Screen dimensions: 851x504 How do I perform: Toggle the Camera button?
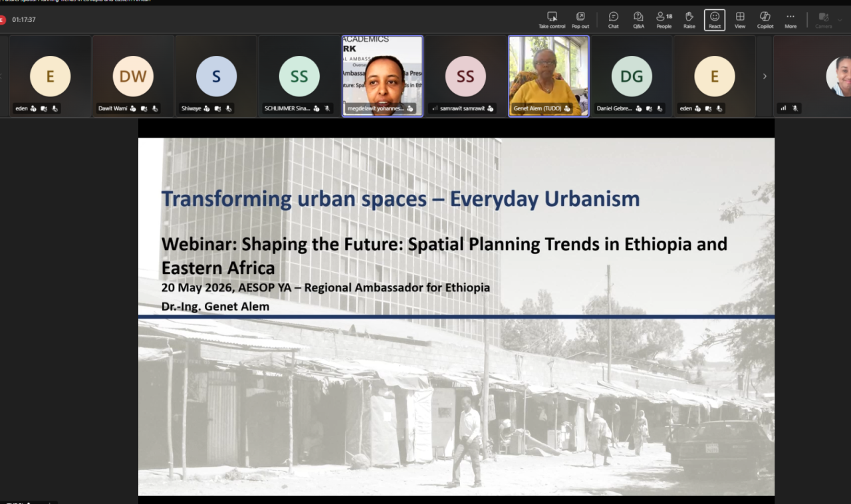[824, 20]
